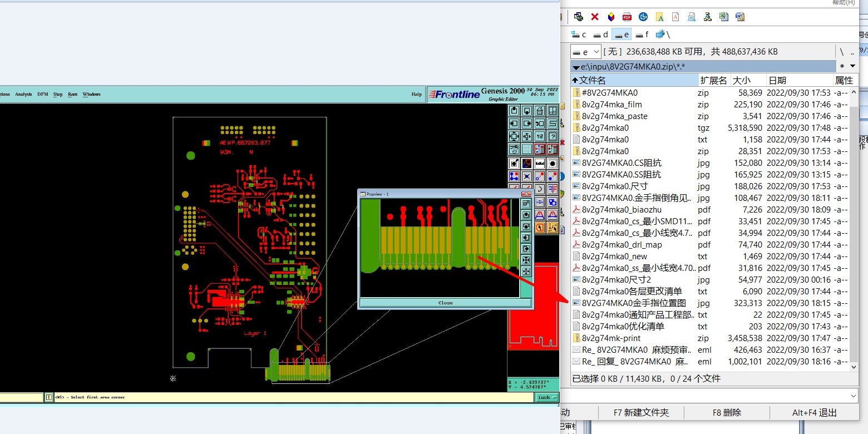868x434 pixels.
Task: Click the question mark help icon in toolbar
Action: [x=553, y=136]
